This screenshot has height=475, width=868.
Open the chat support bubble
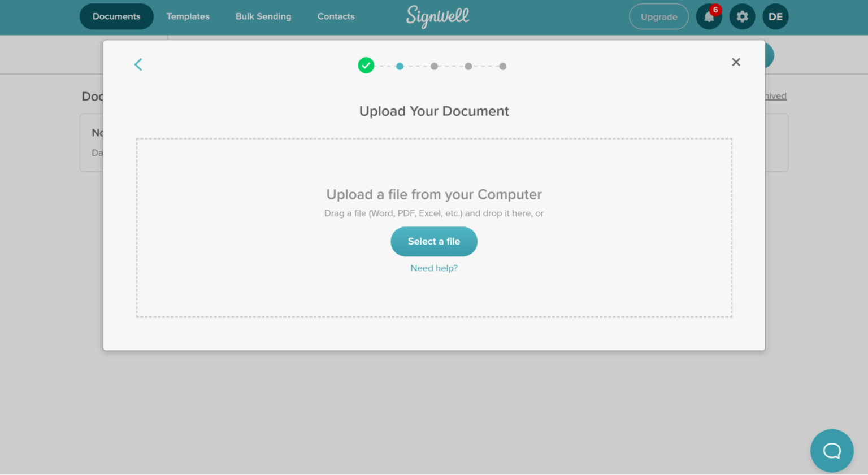(x=831, y=451)
